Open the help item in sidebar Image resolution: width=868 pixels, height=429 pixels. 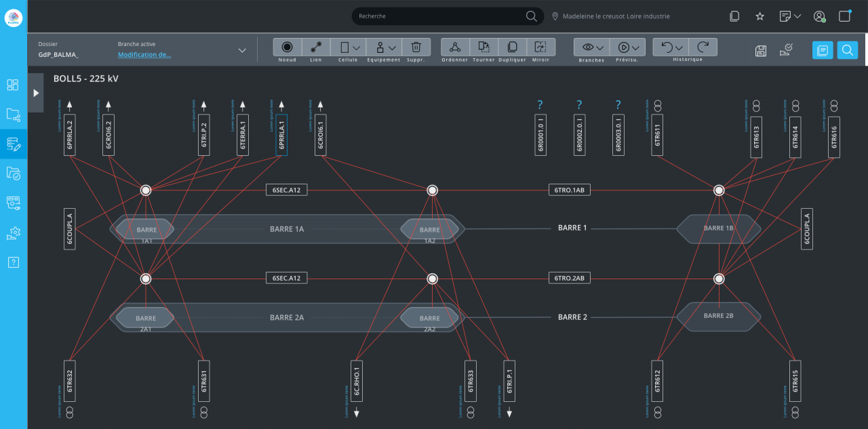tap(14, 262)
